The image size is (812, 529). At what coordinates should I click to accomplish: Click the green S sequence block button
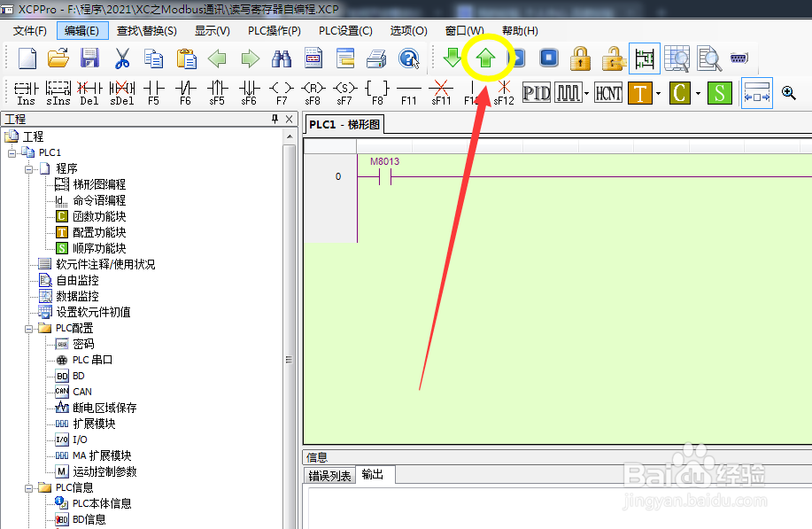pos(720,93)
